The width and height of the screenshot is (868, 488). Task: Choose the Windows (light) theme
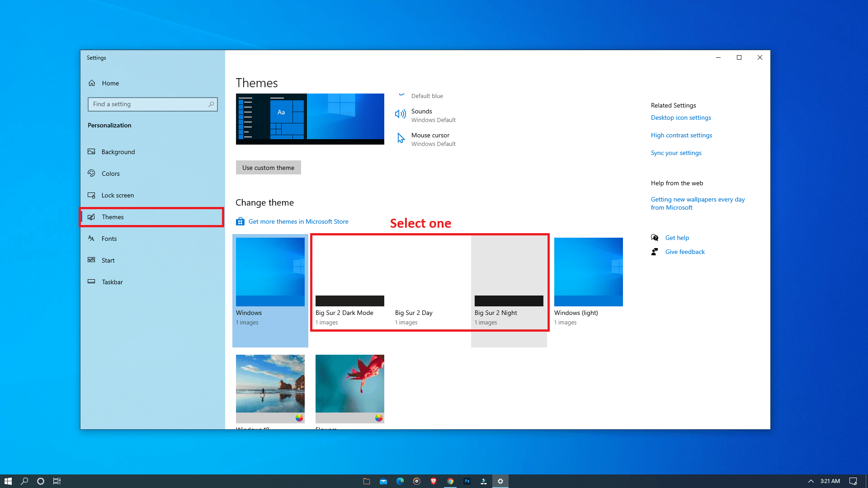point(588,272)
